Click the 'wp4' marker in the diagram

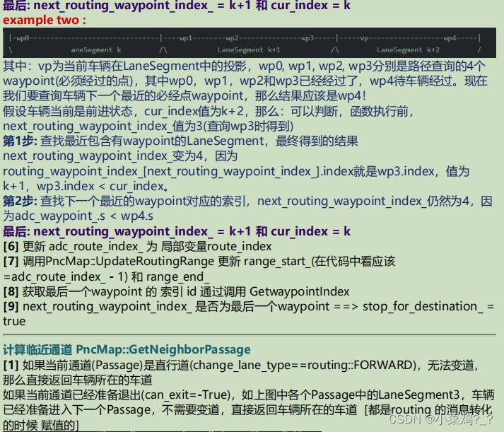[x=450, y=38]
